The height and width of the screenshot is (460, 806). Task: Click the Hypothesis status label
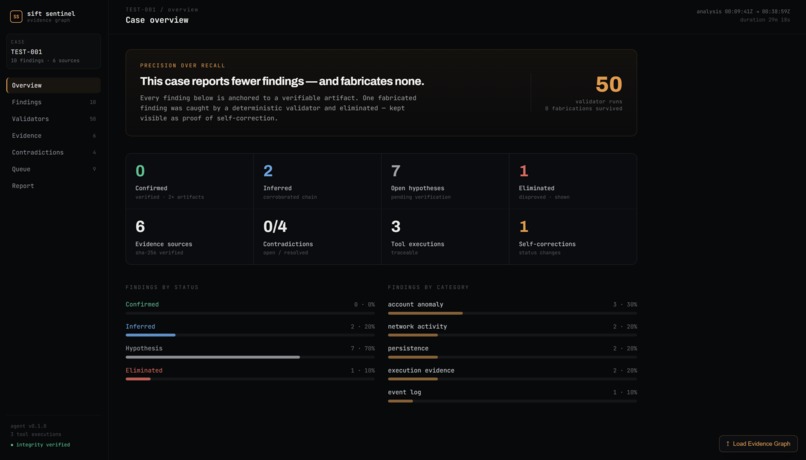click(144, 348)
